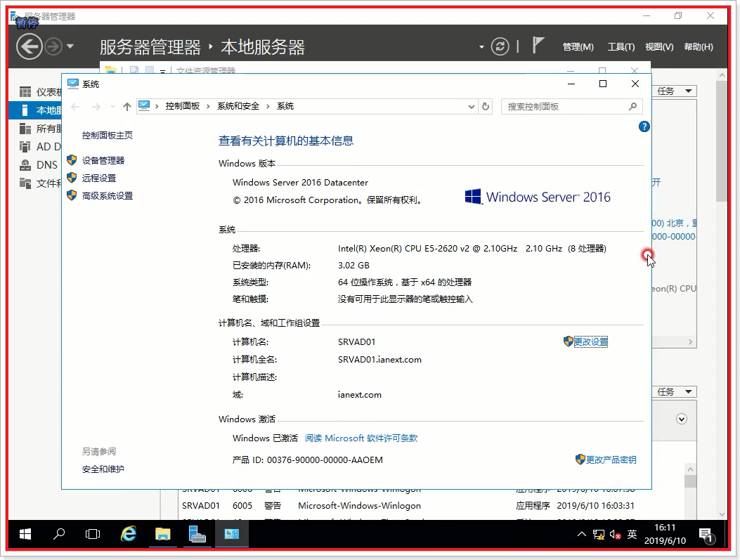Image resolution: width=740 pixels, height=560 pixels.
Task: Switch to the System control panel taskbar button
Action: coord(231,534)
